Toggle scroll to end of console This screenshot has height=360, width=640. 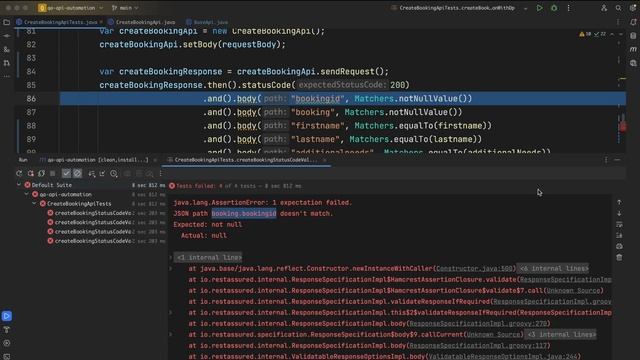click(x=619, y=236)
